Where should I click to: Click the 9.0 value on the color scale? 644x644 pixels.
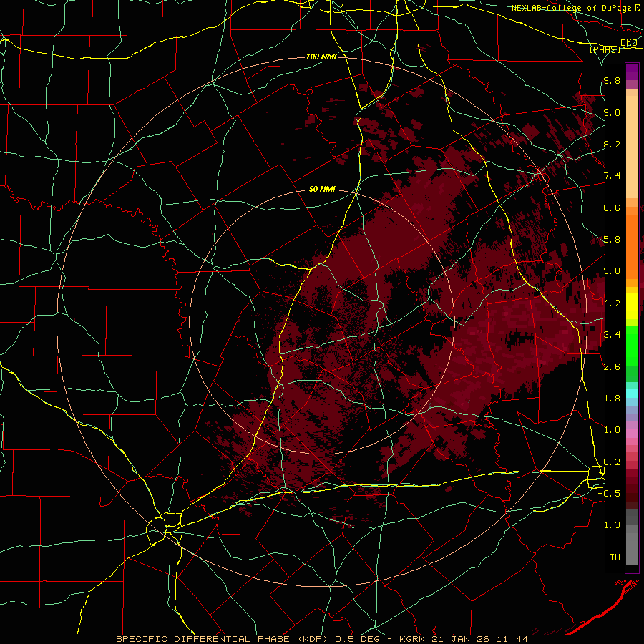coord(612,112)
